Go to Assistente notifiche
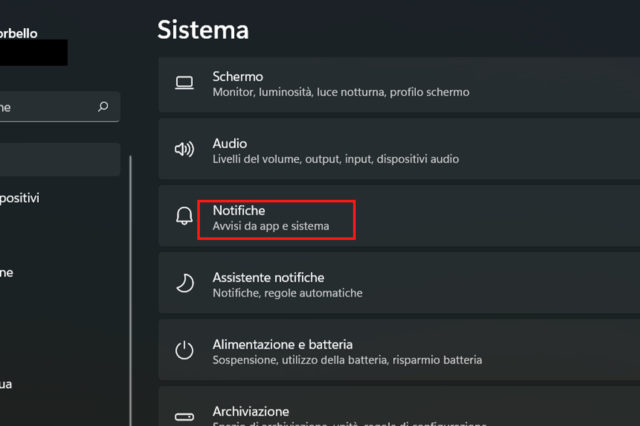The width and height of the screenshot is (640, 426). pyautogui.click(x=400, y=284)
